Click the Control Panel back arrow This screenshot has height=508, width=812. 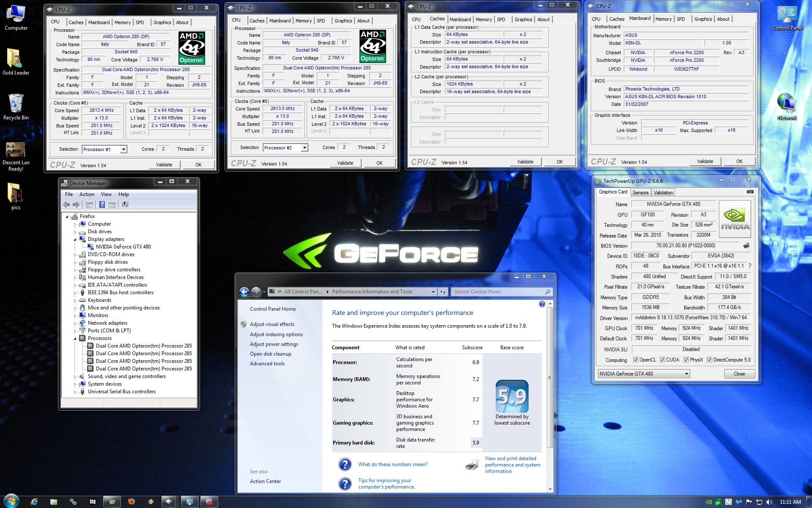pyautogui.click(x=244, y=292)
